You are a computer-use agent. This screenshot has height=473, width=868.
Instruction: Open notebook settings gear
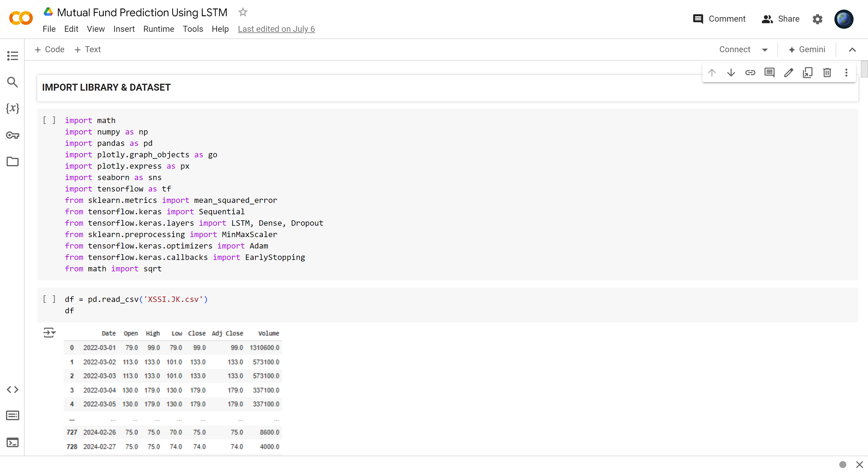click(818, 19)
